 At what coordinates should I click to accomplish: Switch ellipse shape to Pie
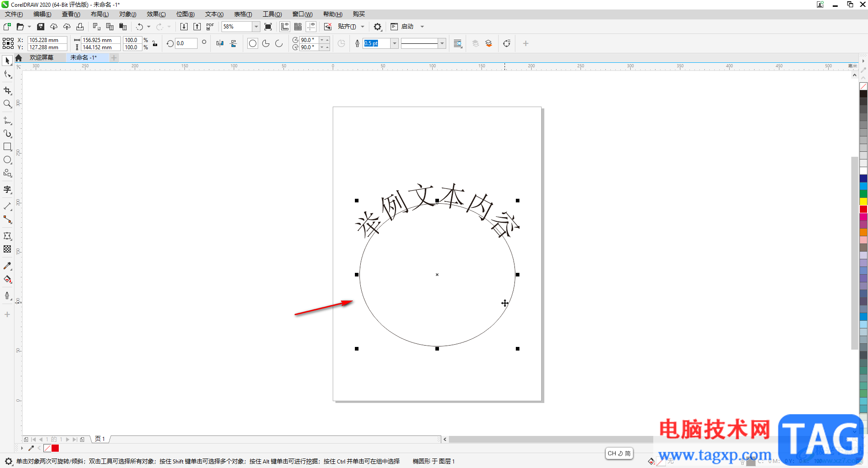point(266,43)
